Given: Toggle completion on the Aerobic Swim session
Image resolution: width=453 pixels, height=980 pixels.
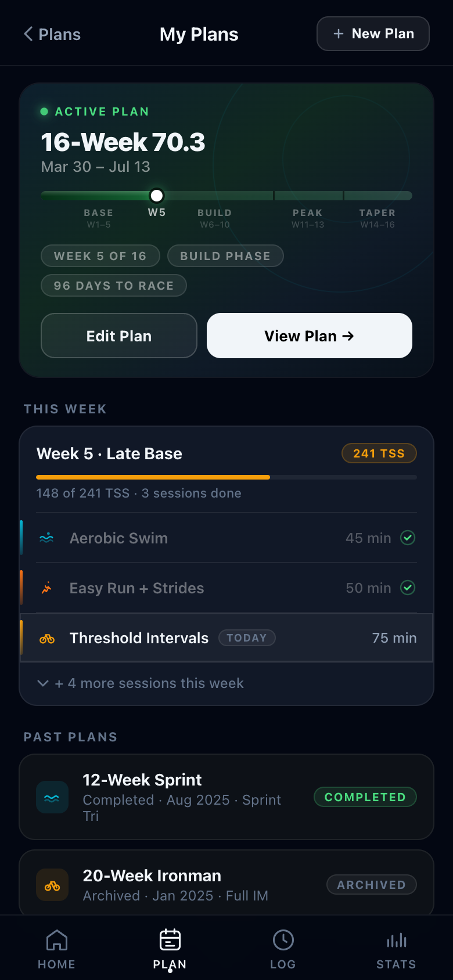Looking at the screenshot, I should pyautogui.click(x=408, y=538).
